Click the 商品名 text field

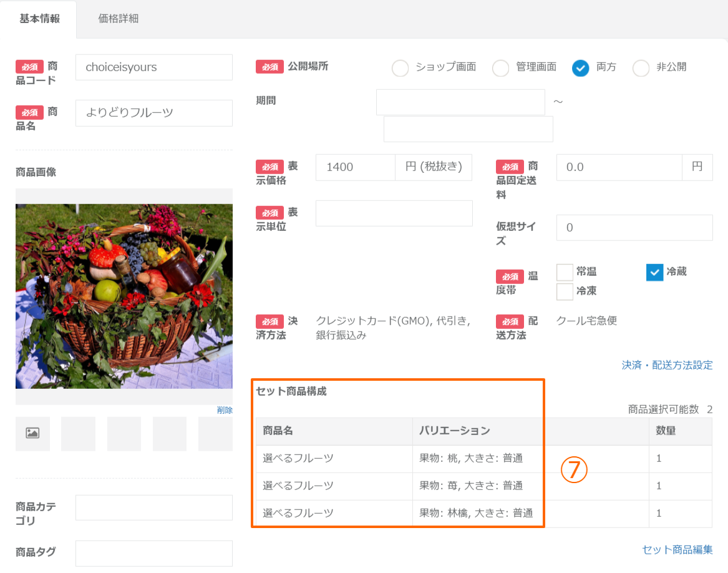(153, 113)
